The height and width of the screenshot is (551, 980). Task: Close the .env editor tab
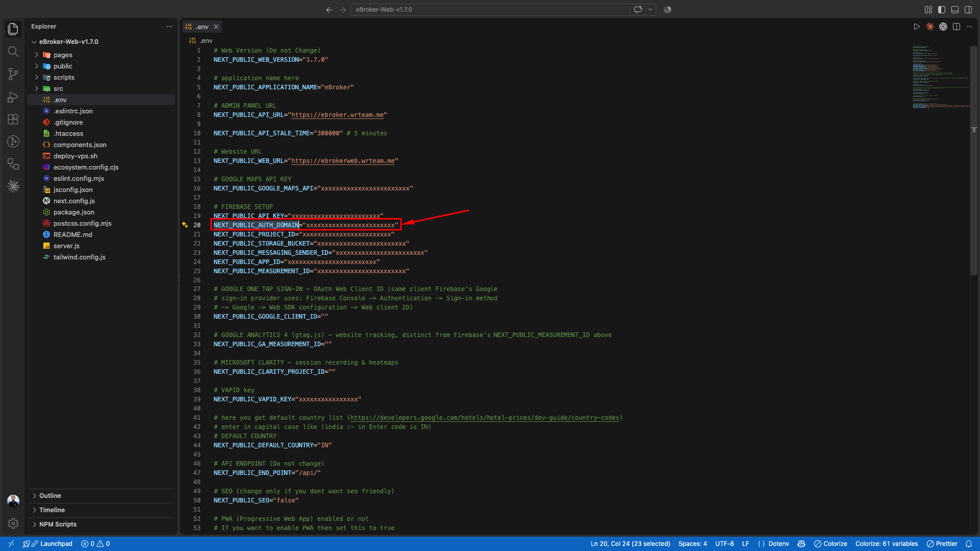[216, 27]
